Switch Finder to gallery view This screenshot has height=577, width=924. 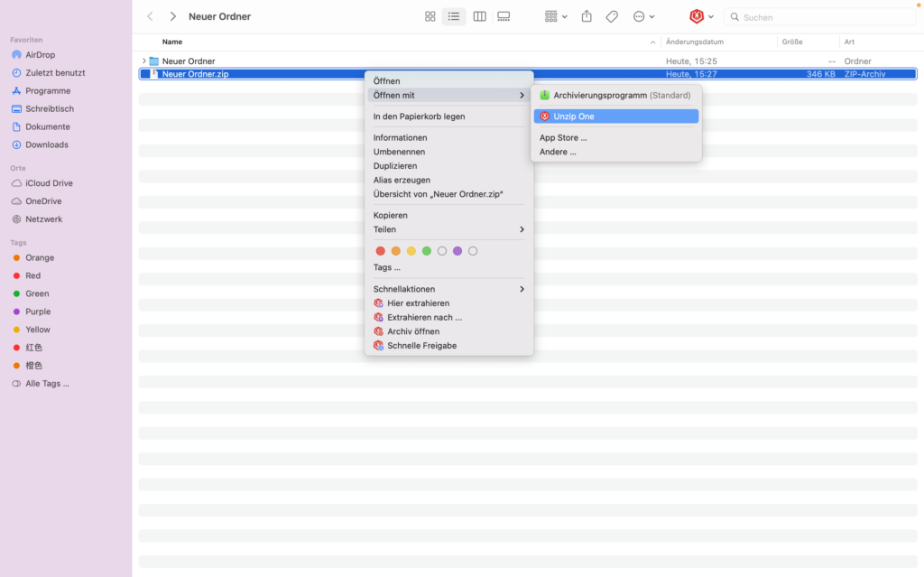(504, 16)
